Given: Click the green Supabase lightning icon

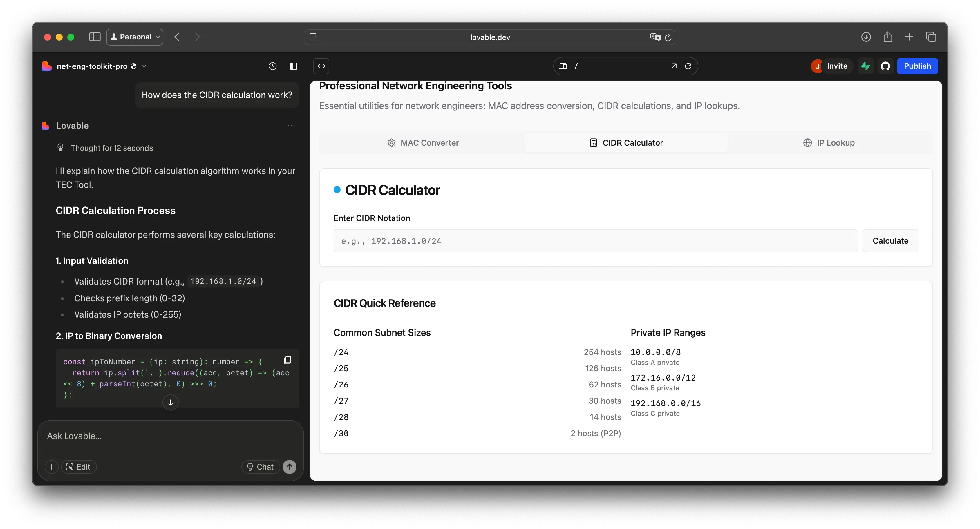Looking at the screenshot, I should tap(865, 66).
